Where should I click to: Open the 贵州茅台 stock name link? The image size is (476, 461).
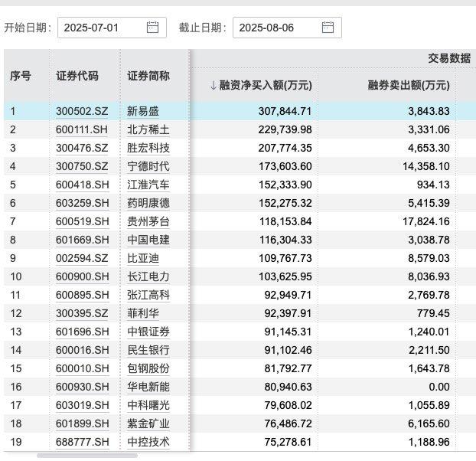148,221
